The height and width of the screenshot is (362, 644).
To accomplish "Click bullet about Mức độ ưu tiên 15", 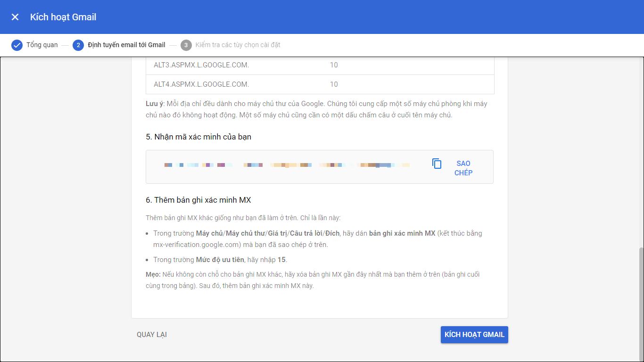I will click(x=220, y=260).
